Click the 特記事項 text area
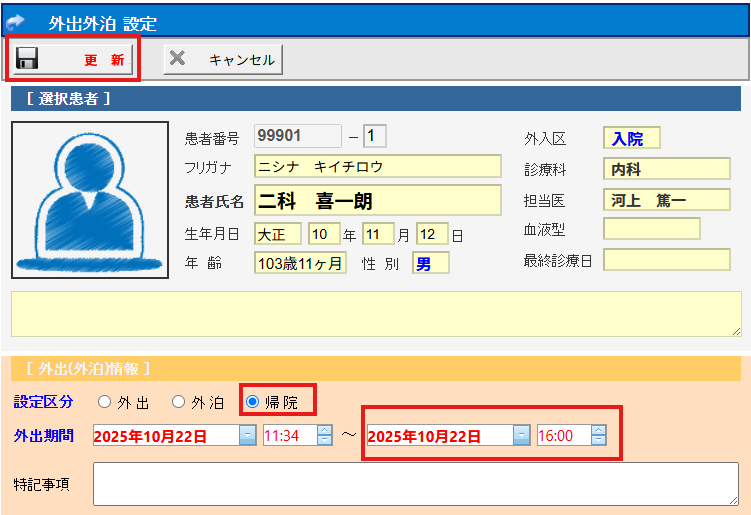Viewport: 751px width, 515px height. point(415,484)
